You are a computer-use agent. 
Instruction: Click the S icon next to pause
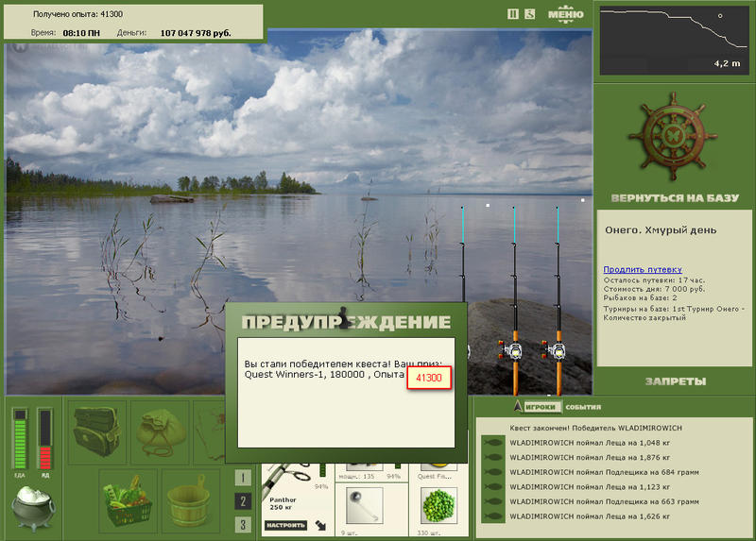(530, 14)
